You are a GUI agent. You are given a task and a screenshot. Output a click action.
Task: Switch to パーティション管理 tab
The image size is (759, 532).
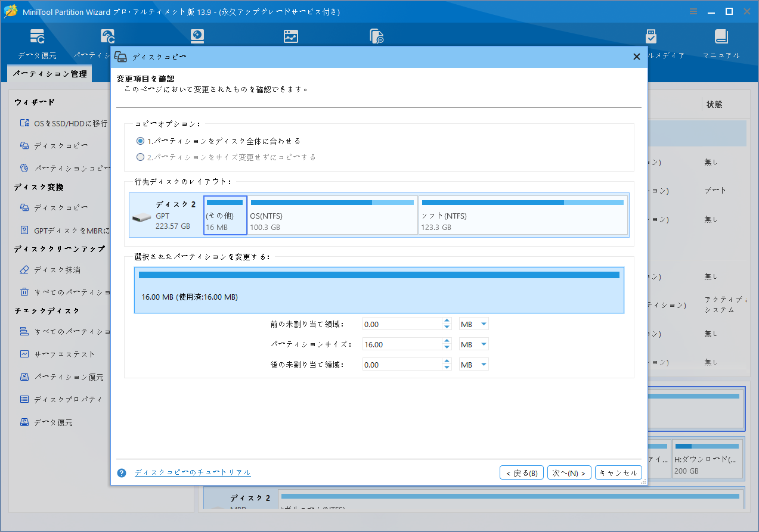click(49, 74)
